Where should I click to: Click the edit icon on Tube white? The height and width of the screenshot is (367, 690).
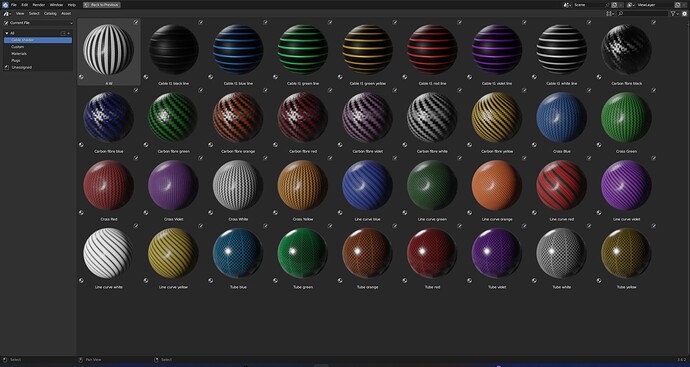click(x=589, y=226)
